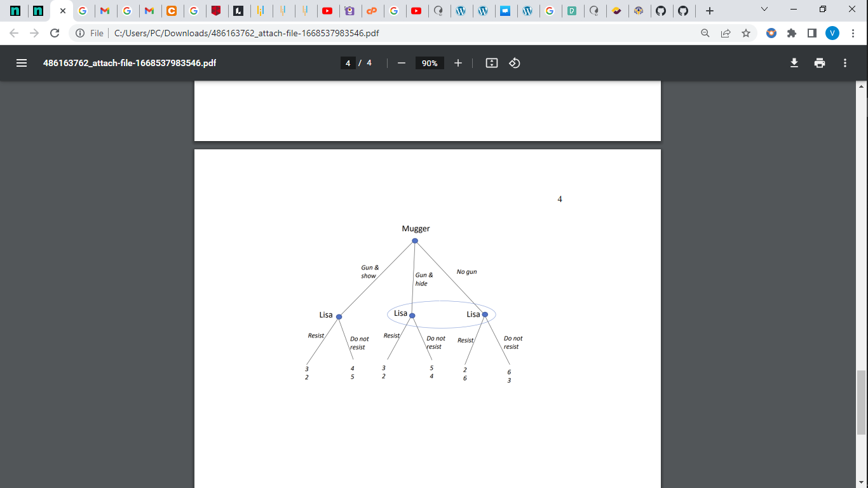Click the scrollbar up arrow
The width and height of the screenshot is (868, 488).
click(x=862, y=85)
